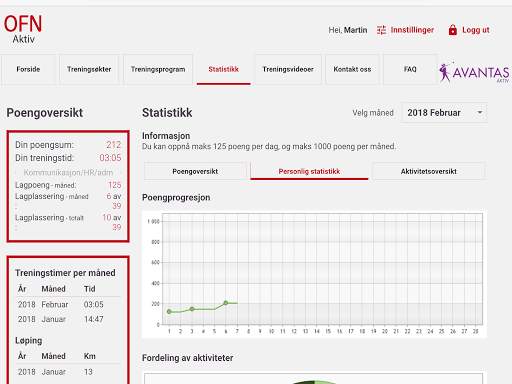Switch to the Aktivitetsoversikt sub-tab

[x=429, y=171]
